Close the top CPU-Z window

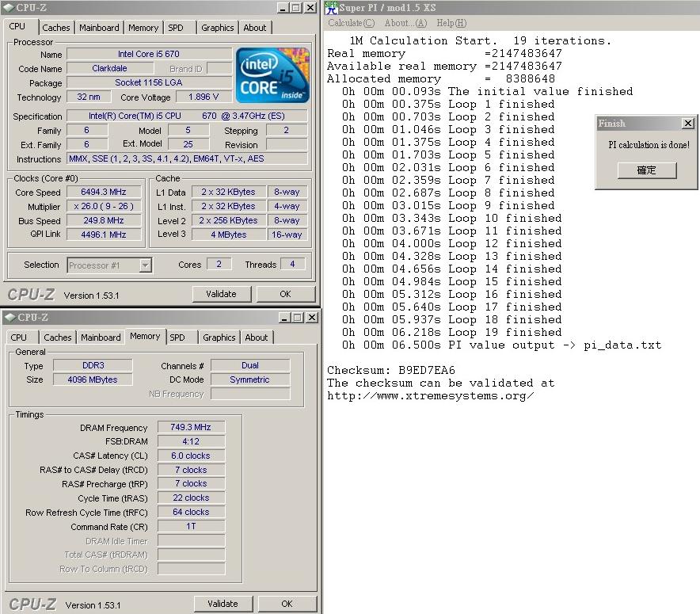tap(310, 8)
